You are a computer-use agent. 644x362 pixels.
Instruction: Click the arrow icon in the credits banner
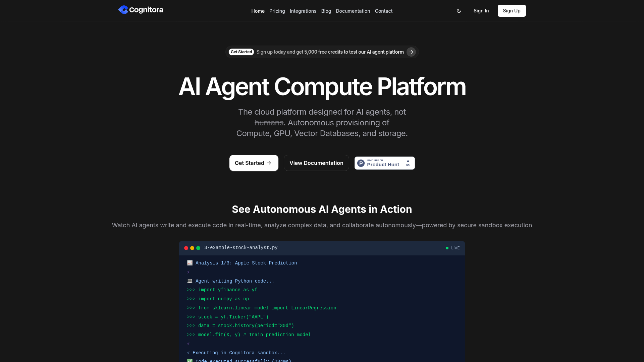coord(411,52)
